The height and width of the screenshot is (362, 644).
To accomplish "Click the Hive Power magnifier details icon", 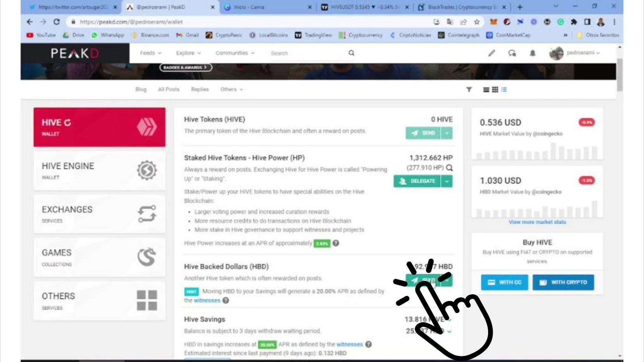I will tap(449, 168).
